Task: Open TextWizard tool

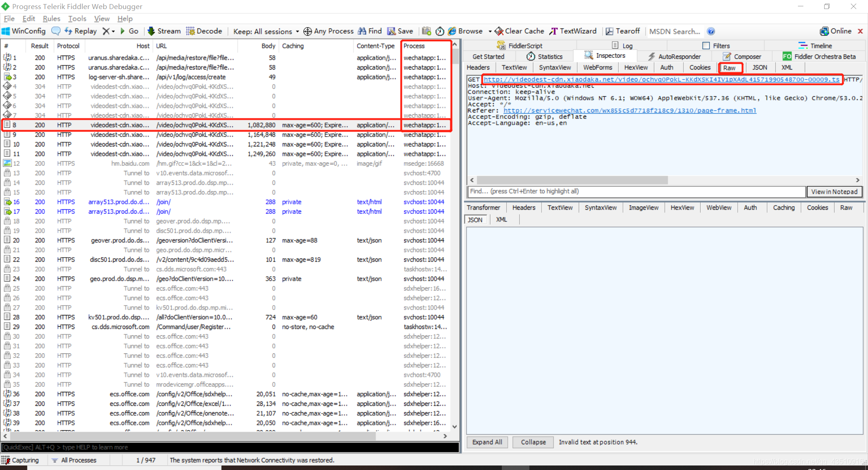Action: [x=573, y=31]
